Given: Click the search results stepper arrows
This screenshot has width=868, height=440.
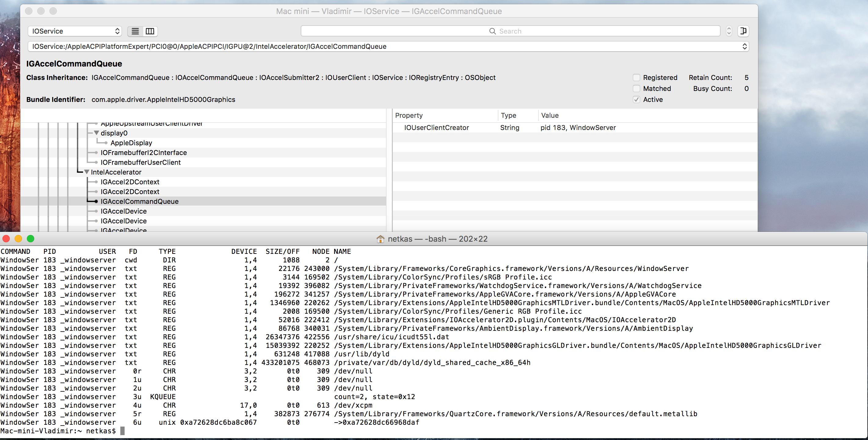Looking at the screenshot, I should (x=729, y=31).
